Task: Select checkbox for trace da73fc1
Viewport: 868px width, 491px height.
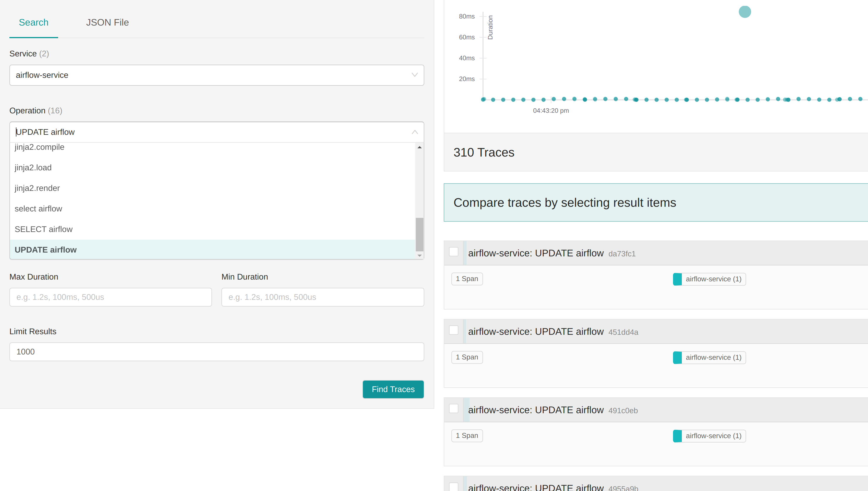Action: point(454,252)
